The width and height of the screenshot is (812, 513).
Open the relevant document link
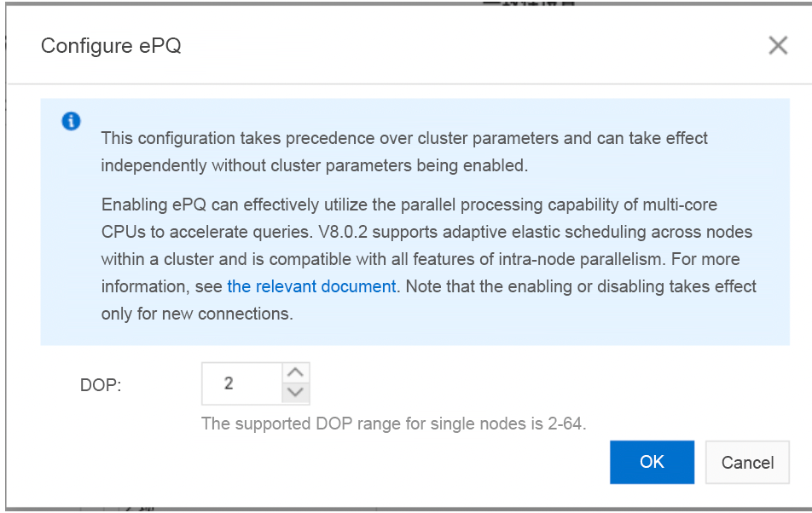tap(311, 286)
